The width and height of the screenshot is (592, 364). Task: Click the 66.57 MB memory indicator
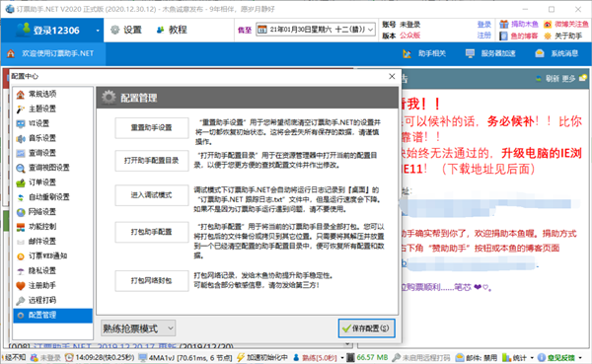367,357
